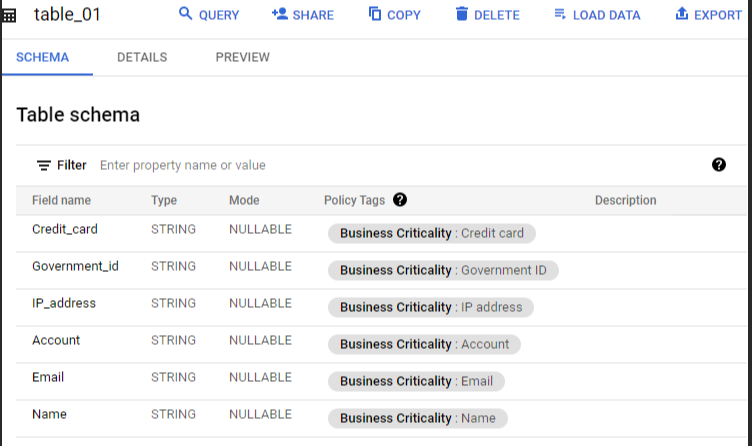Click the Filter lines icon
The width and height of the screenshot is (752, 446).
tap(44, 165)
